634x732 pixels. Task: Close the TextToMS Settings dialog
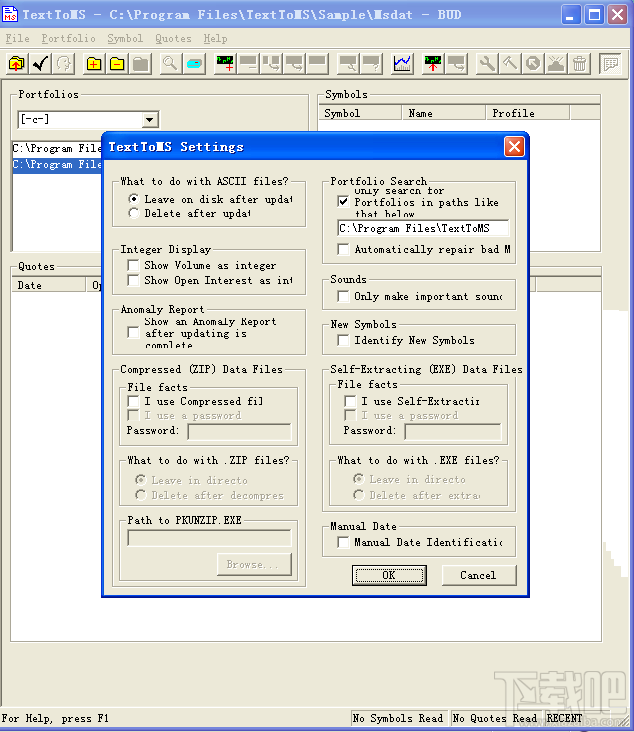tap(514, 147)
